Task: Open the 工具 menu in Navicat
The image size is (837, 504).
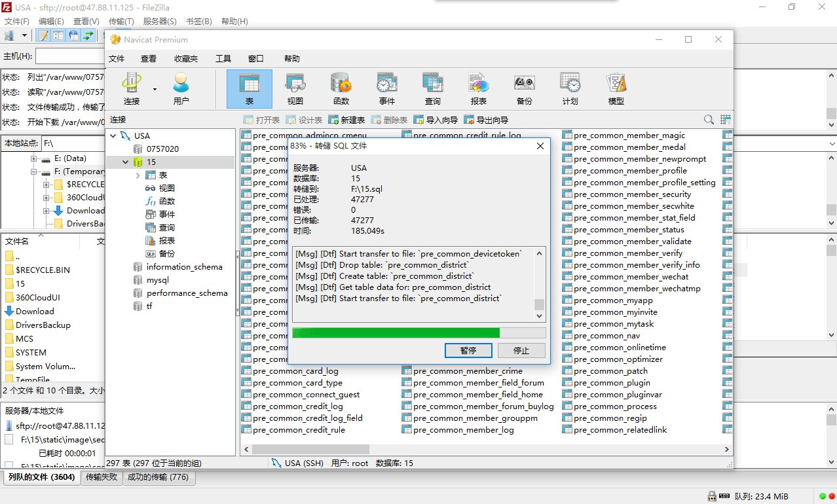Action: [x=223, y=59]
